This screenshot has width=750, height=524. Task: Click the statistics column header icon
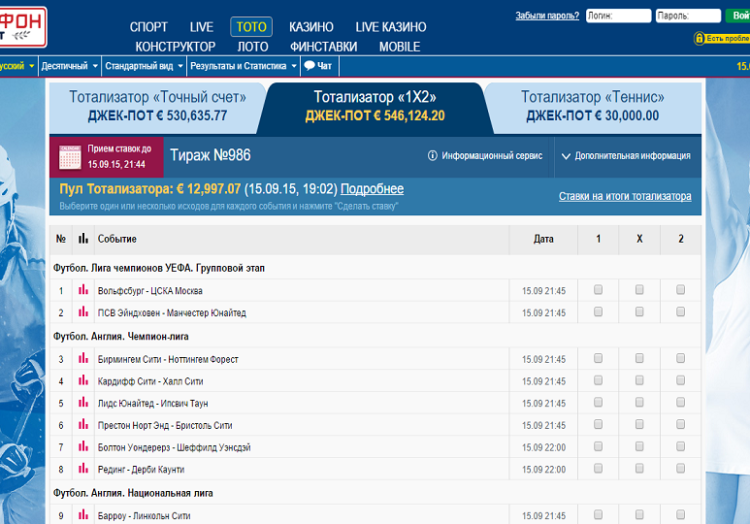(x=83, y=238)
